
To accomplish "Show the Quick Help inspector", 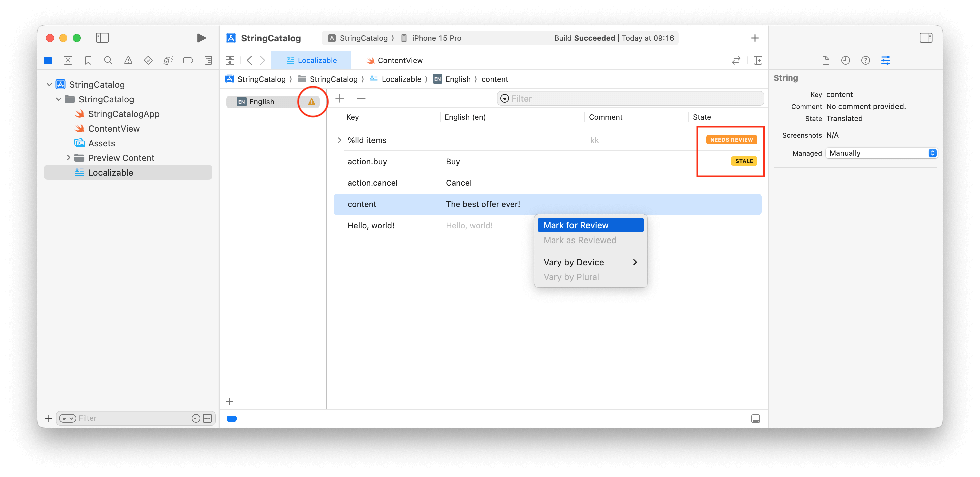I will point(865,60).
